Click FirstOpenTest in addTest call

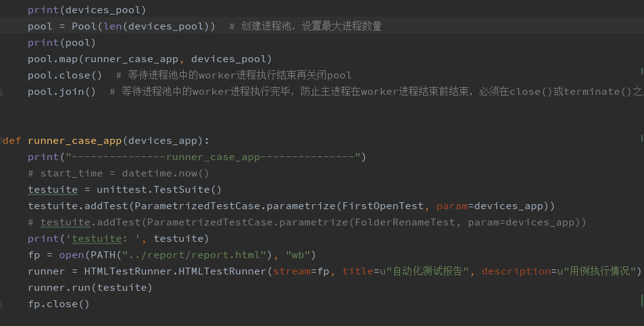[x=383, y=206]
